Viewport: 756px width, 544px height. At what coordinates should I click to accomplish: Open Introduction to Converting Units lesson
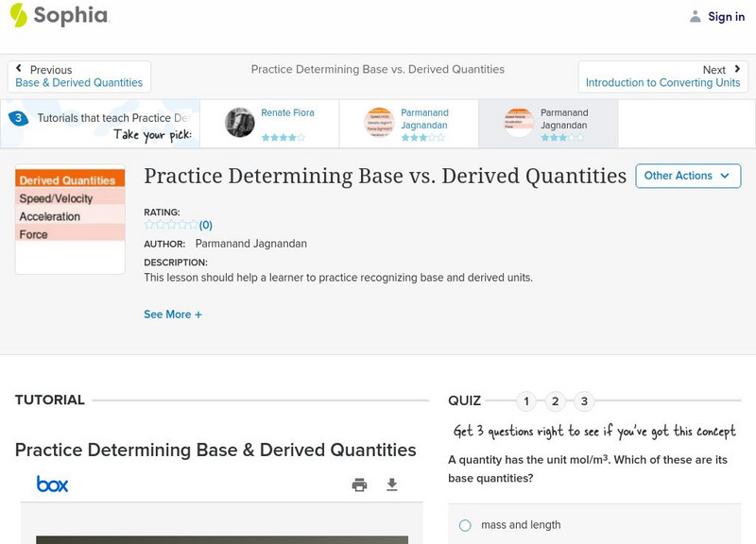[663, 82]
